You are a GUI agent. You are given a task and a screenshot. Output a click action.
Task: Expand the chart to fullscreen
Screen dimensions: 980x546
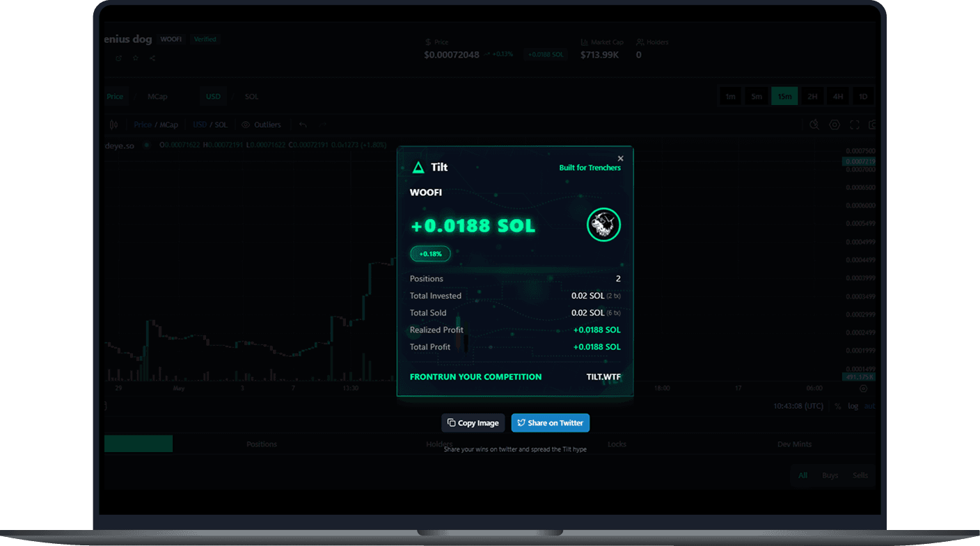(854, 125)
